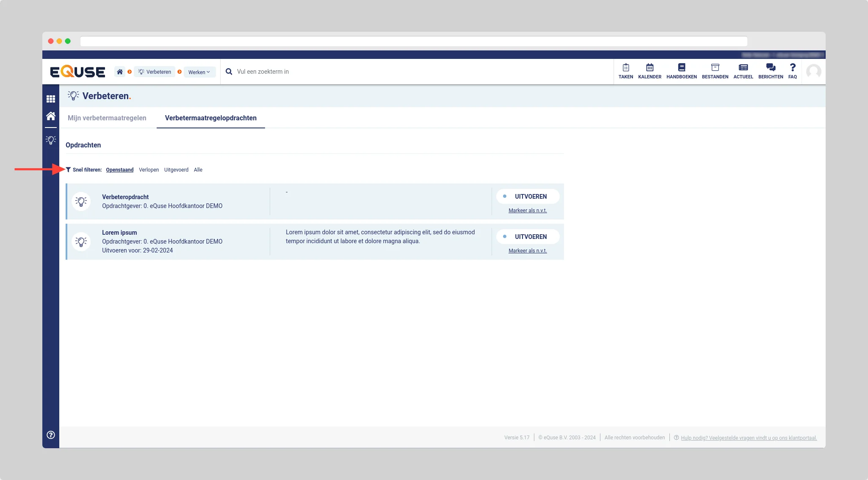The image size is (868, 480).
Task: Open the user profile avatar menu
Action: [813, 72]
